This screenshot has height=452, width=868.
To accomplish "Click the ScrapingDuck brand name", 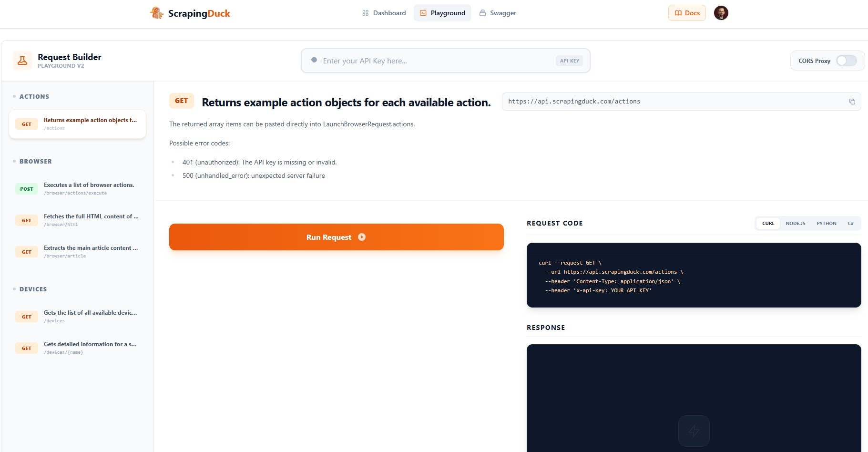I will (x=199, y=13).
